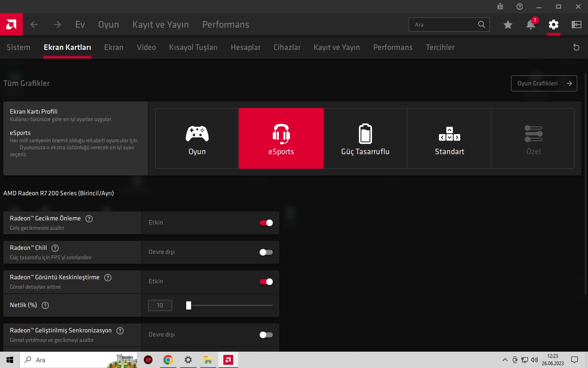Click the vertical scrollbar on the right
Screen dimensions: 588x368
[586, 184]
